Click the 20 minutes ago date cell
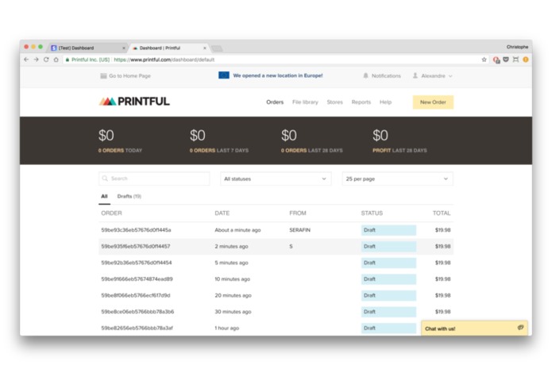 (x=233, y=296)
